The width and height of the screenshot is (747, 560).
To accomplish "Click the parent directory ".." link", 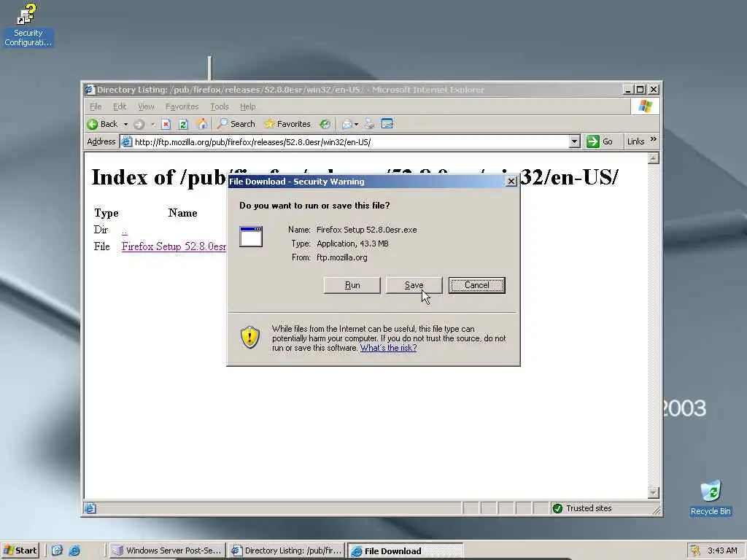I will [124, 230].
